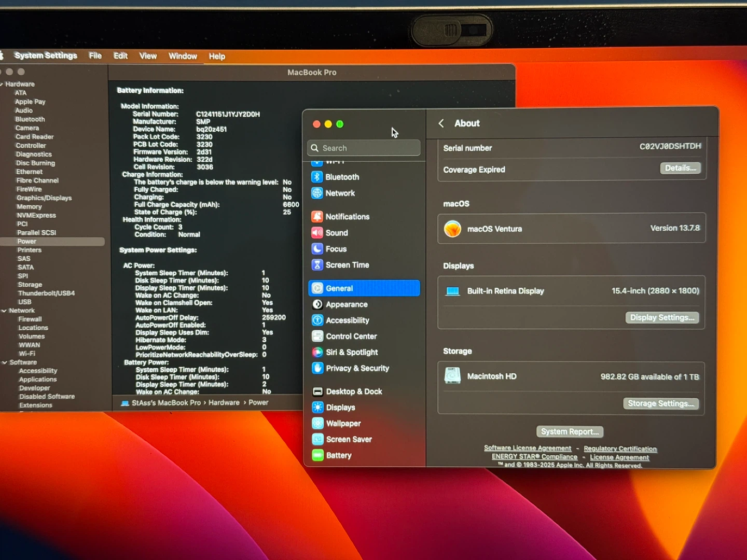Select Wi-Fi under Network in System Report
The height and width of the screenshot is (560, 747).
(x=27, y=354)
